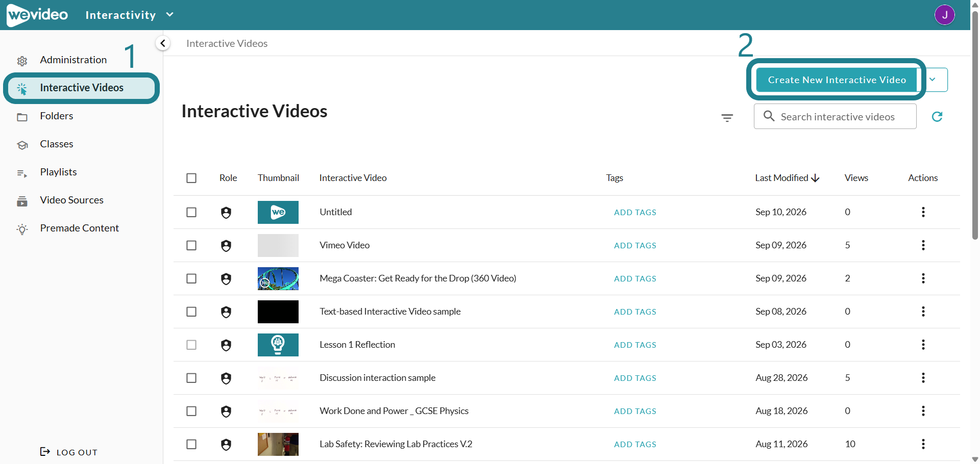The height and width of the screenshot is (464, 980).
Task: Open the Mega Coaster video thumbnail
Action: (278, 278)
